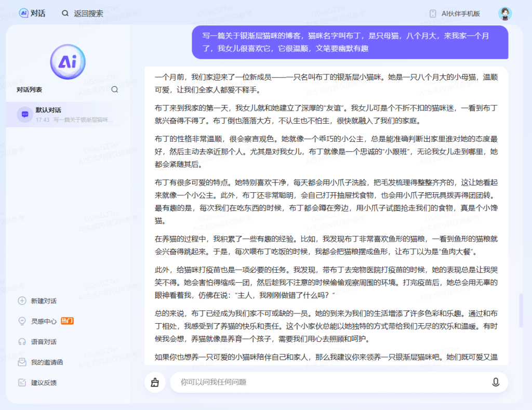Open 灵感中心 from the sidebar

pyautogui.click(x=44, y=321)
